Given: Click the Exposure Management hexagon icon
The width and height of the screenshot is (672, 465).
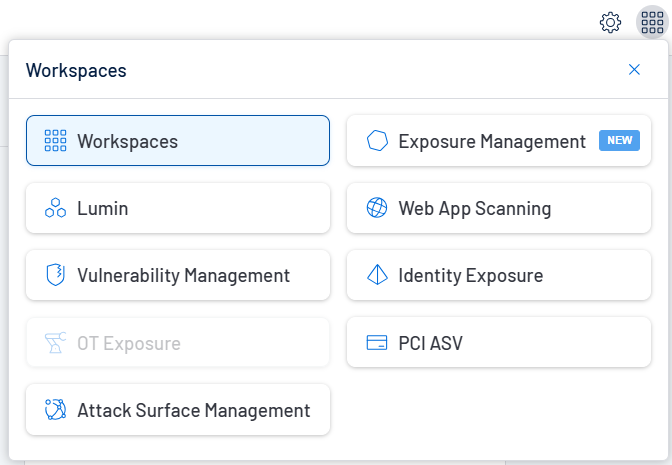Looking at the screenshot, I should (x=377, y=141).
